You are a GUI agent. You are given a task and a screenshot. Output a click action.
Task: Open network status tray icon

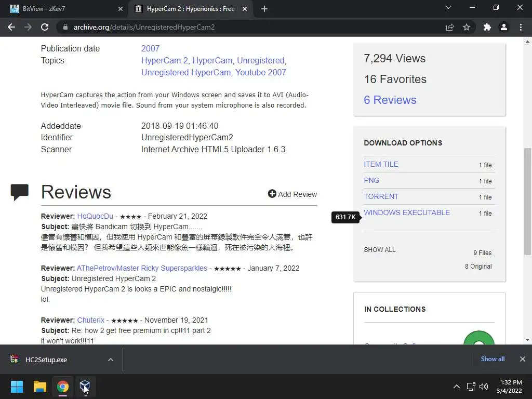(471, 387)
